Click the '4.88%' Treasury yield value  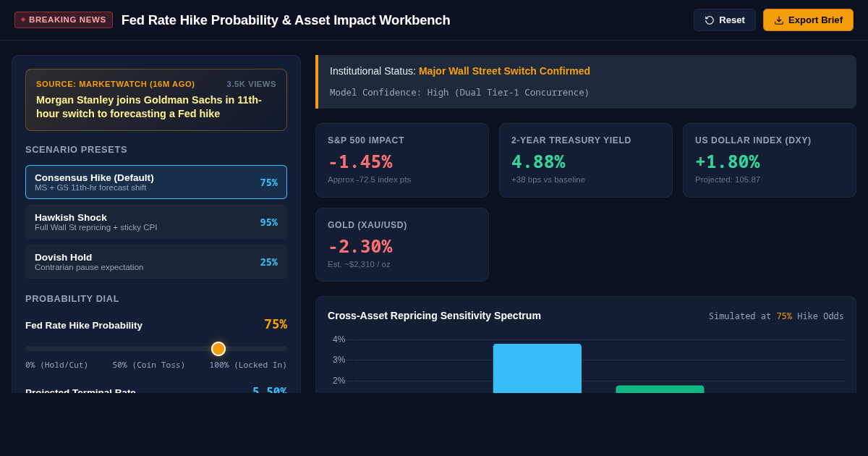[538, 161]
